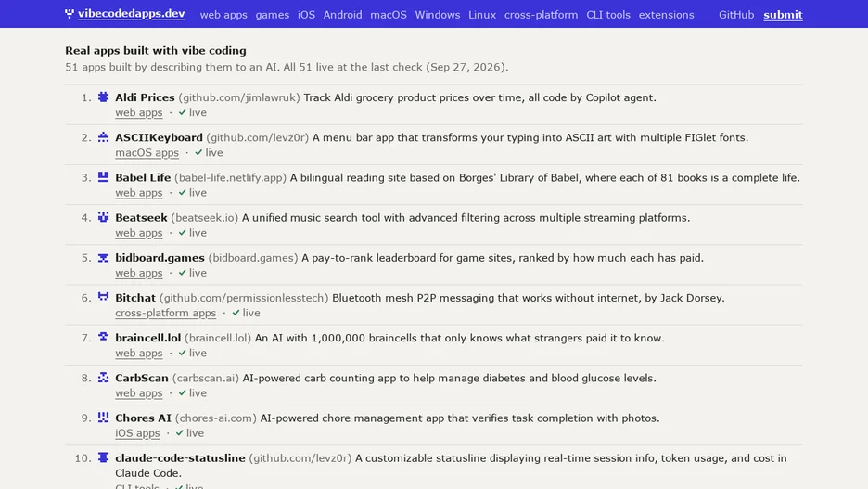Click (beatseek.io) domain text
The width and height of the screenshot is (868, 489).
(x=205, y=218)
